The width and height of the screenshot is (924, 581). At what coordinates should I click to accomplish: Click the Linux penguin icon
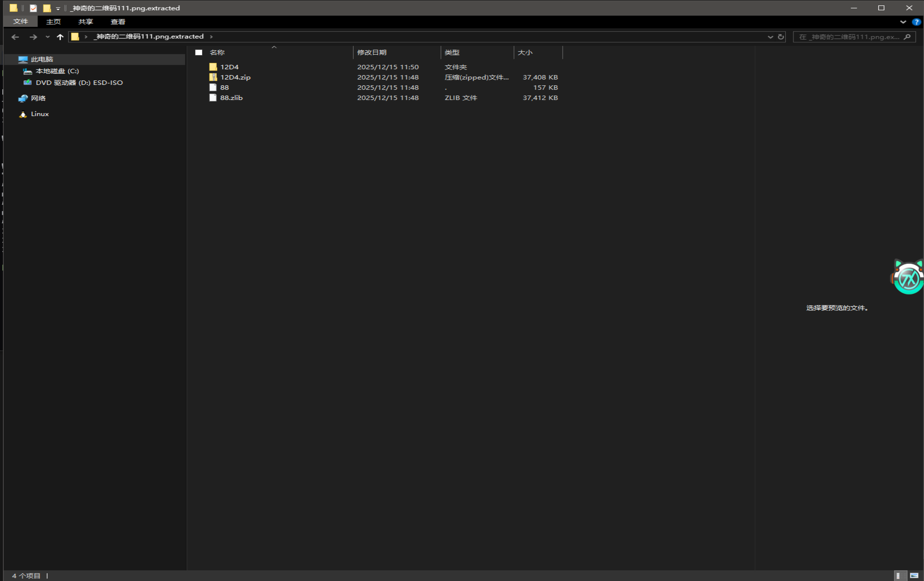pos(23,114)
